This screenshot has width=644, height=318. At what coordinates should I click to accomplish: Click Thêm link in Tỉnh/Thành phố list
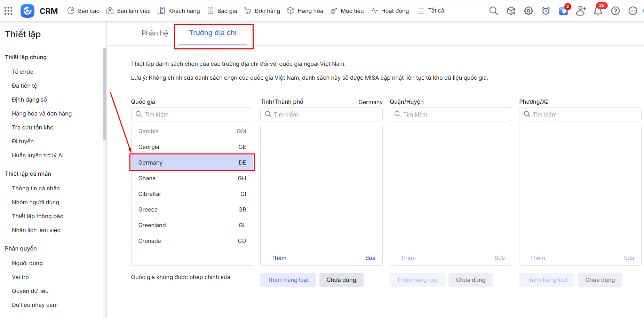point(279,258)
